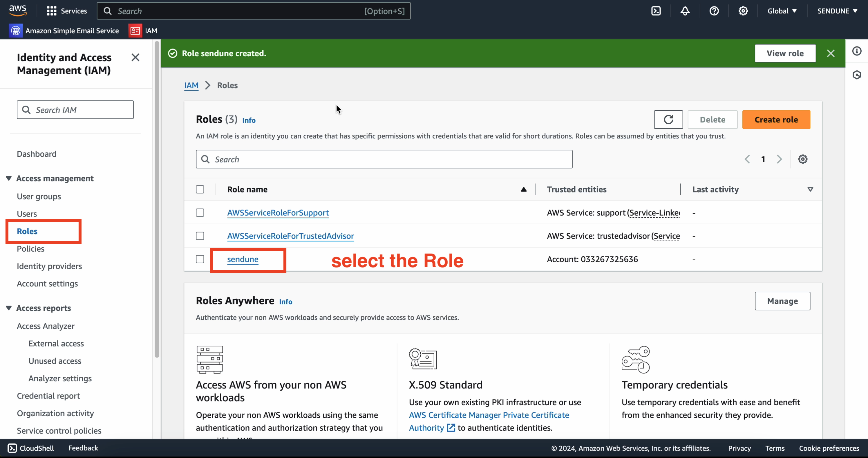Click the View role button
The image size is (868, 458).
tap(785, 53)
